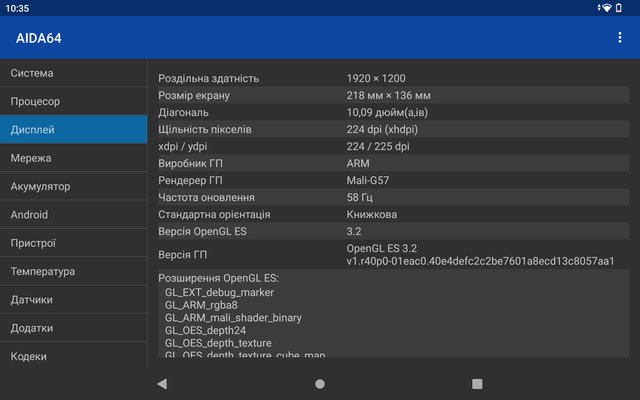The height and width of the screenshot is (400, 640).
Task: Select the Щільність пікселів label
Action: [x=205, y=129]
